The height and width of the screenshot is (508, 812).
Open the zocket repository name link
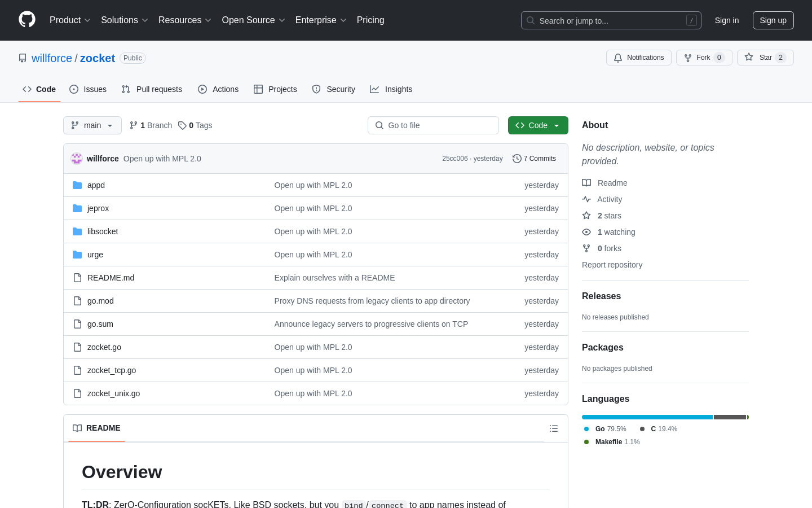tap(98, 58)
